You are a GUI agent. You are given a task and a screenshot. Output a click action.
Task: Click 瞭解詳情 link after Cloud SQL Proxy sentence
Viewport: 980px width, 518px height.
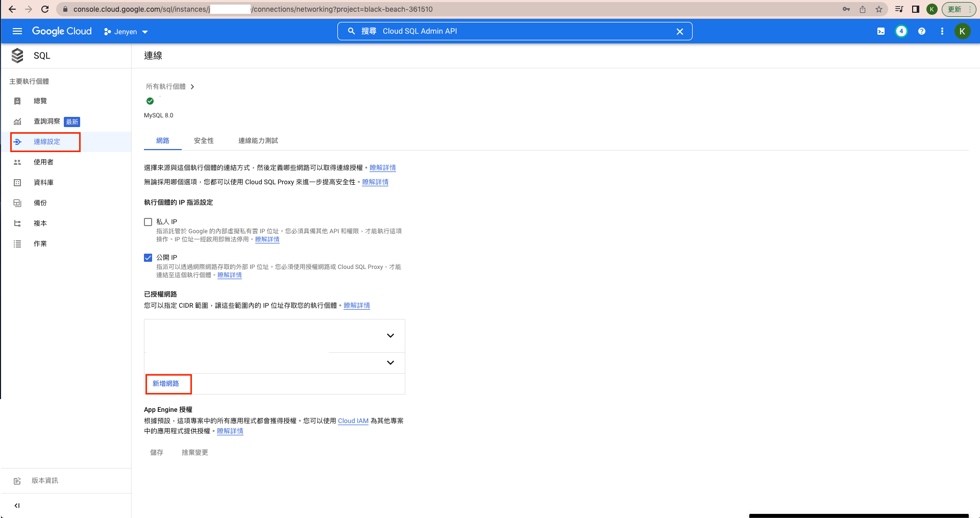[375, 182]
